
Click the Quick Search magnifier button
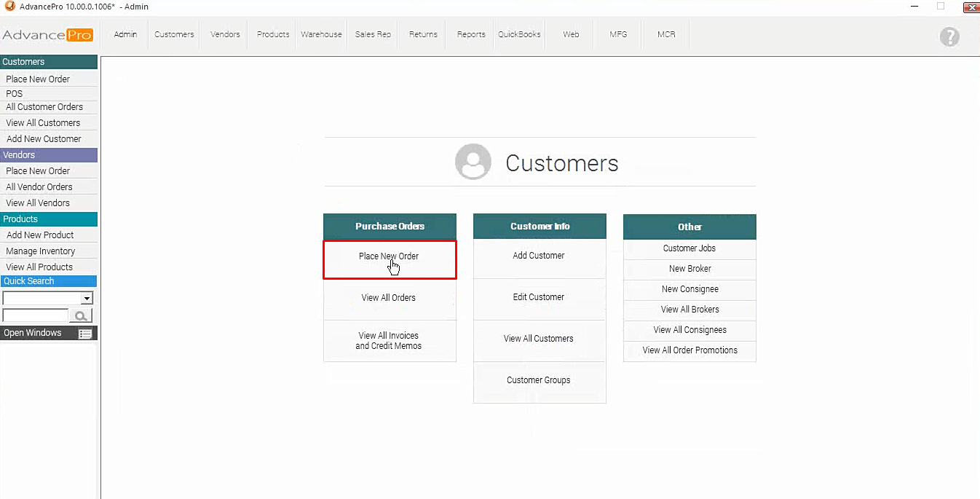[81, 315]
